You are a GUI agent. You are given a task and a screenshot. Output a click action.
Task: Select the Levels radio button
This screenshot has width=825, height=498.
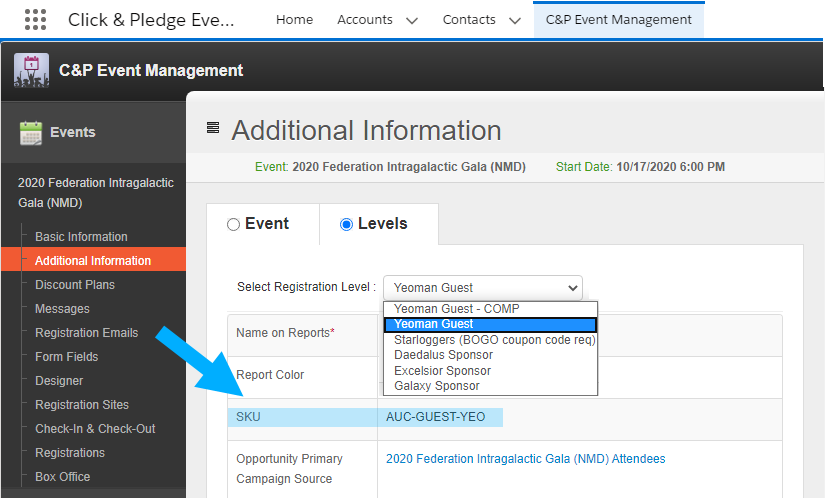click(346, 225)
